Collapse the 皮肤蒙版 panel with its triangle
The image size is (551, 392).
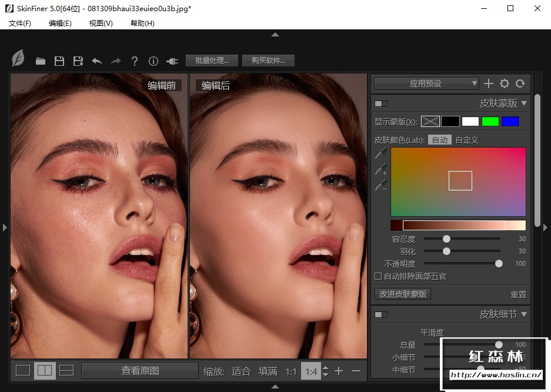[x=524, y=103]
